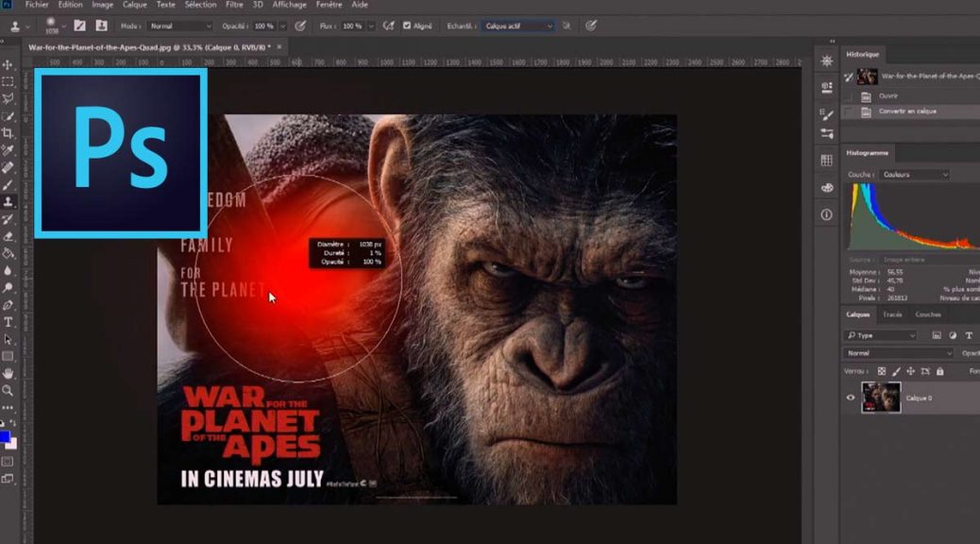The height and width of the screenshot is (544, 980).
Task: Select the Move tool
Action: tap(8, 64)
